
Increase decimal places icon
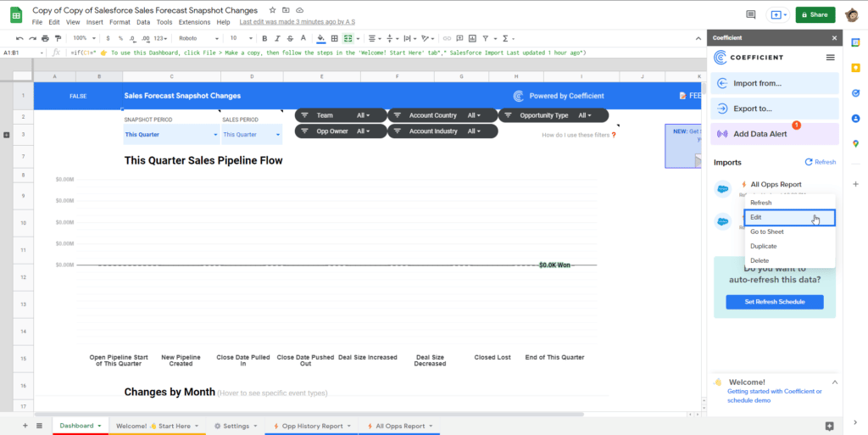pyautogui.click(x=146, y=38)
